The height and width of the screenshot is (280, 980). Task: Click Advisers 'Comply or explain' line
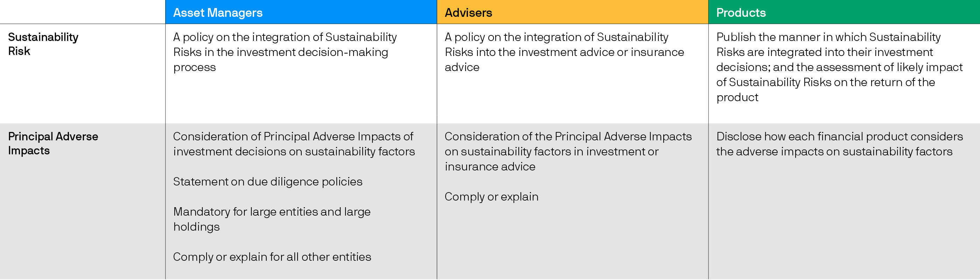point(491,197)
